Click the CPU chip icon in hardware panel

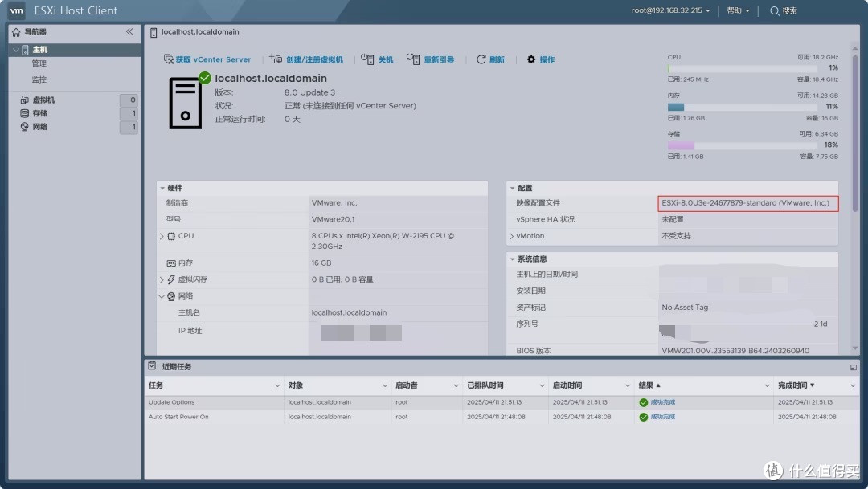(172, 236)
